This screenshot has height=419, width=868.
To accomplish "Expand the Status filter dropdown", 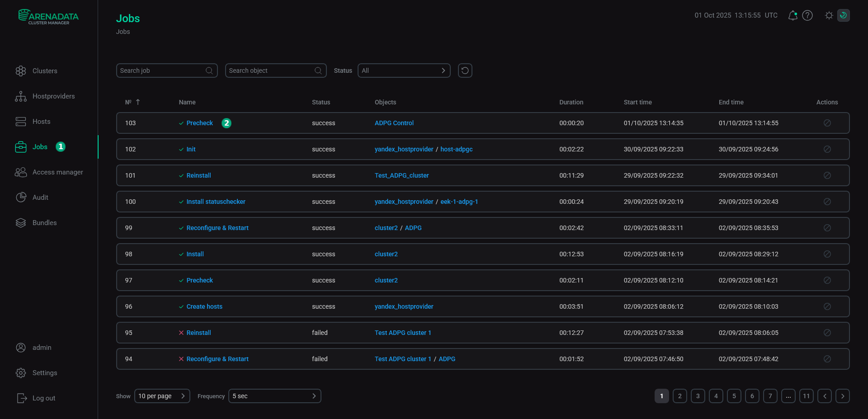I will pyautogui.click(x=404, y=71).
